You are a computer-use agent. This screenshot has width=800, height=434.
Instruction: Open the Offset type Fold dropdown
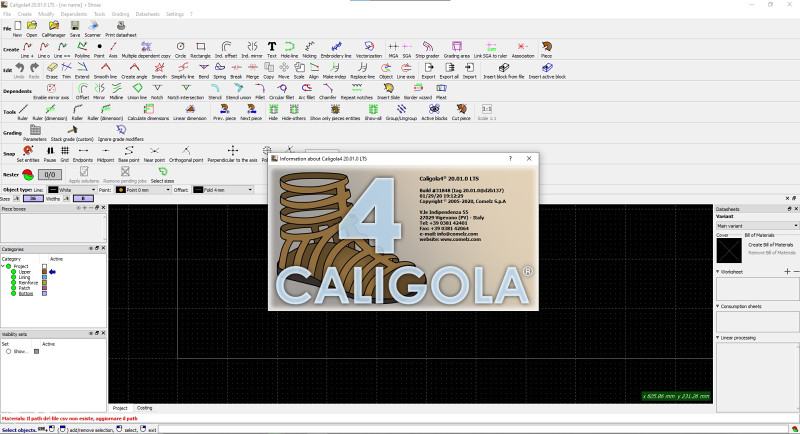[x=223, y=190]
